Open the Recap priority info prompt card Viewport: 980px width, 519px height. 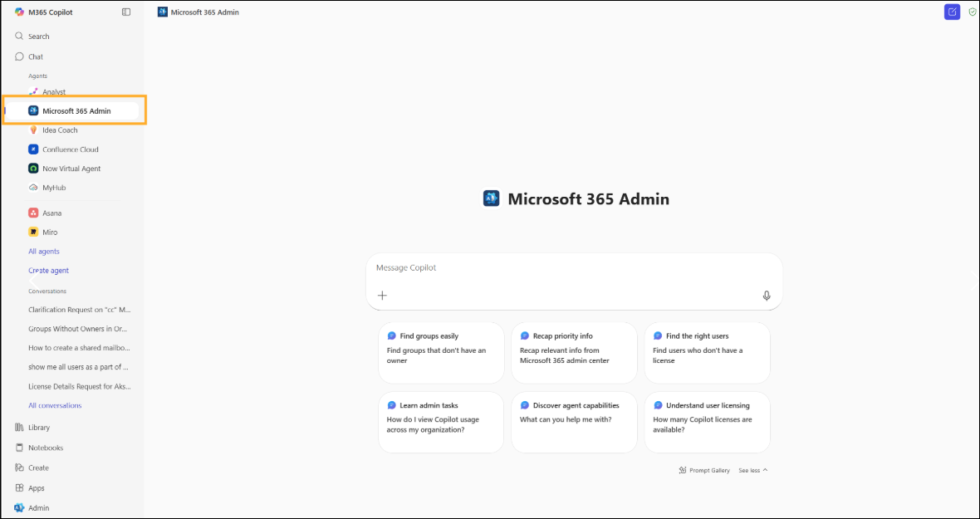(574, 352)
